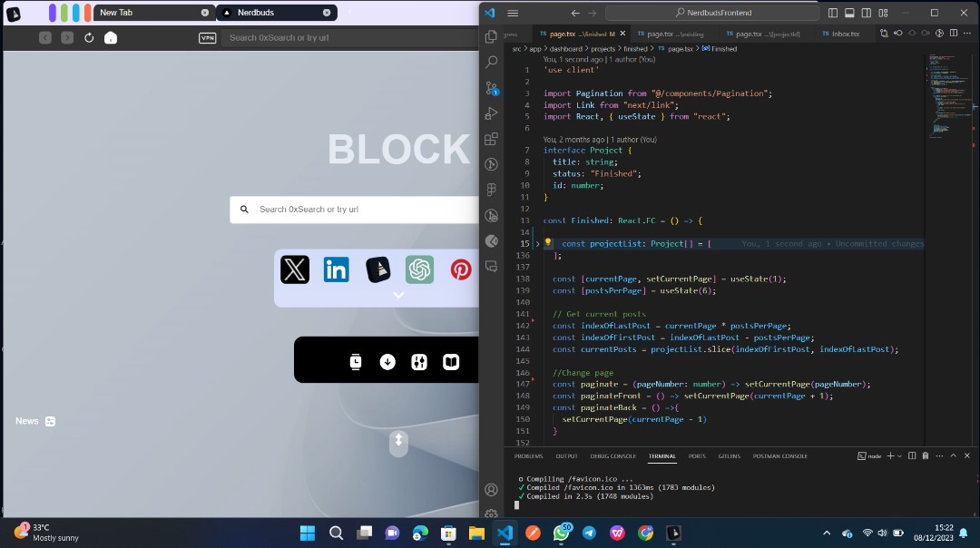The image size is (980, 548).
Task: Click the browser reload button
Action: (x=89, y=37)
